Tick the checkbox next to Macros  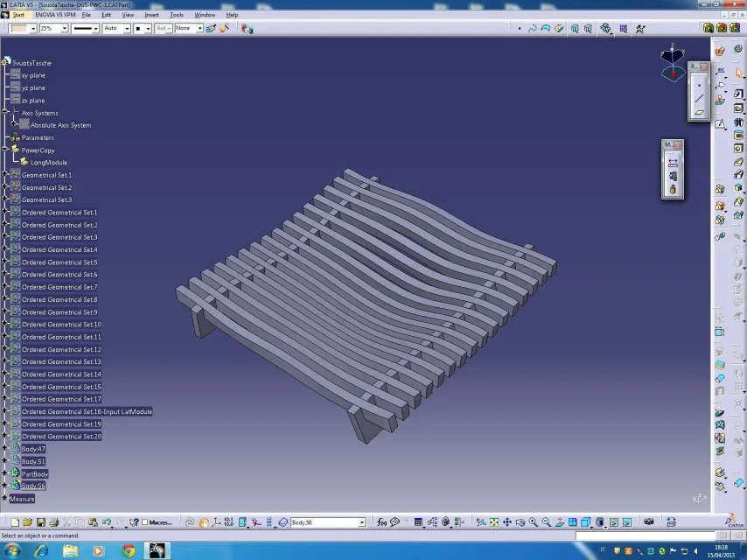coord(145,522)
